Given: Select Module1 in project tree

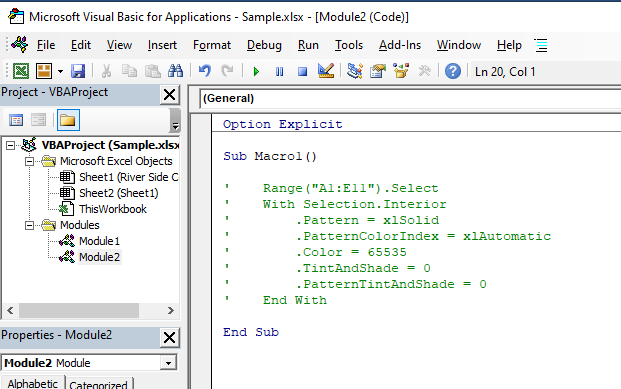Looking at the screenshot, I should 99,241.
